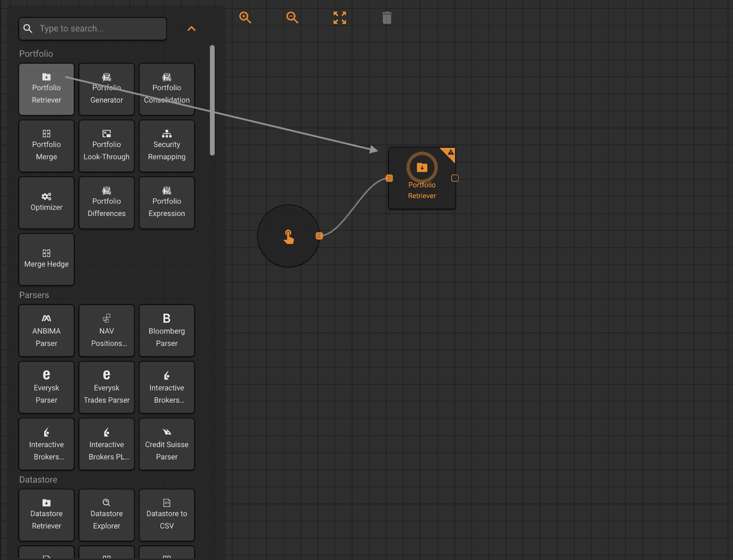Select the Credit Suisse Parser block
The width and height of the screenshot is (733, 560).
coord(167,444)
